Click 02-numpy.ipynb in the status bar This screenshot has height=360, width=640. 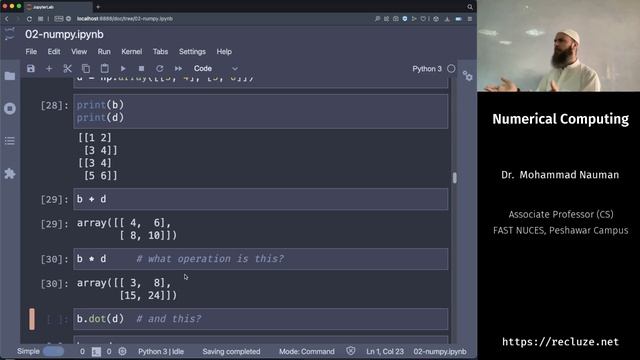440,351
